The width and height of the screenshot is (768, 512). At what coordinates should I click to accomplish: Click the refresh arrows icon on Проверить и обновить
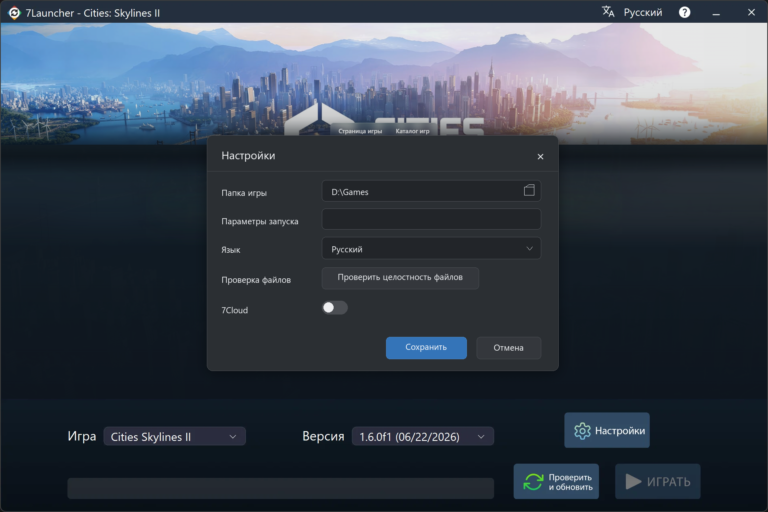pos(533,482)
